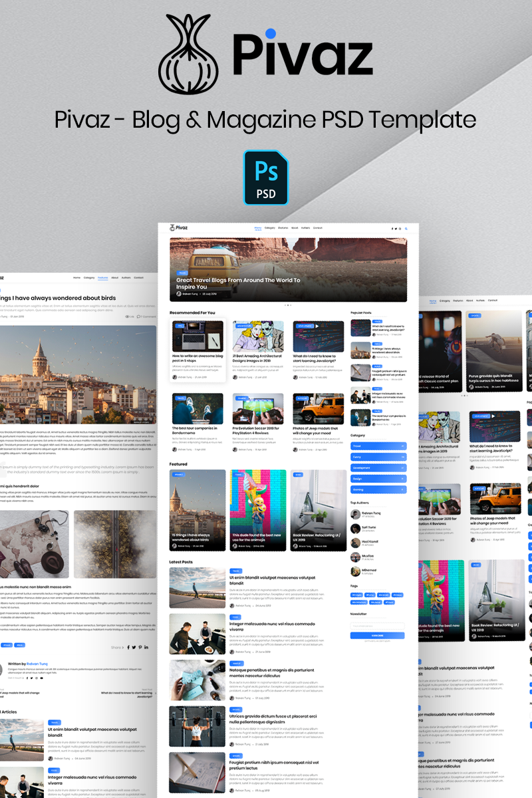Viewport: 532px width, 798px height.
Task: Share article via Pinterest icon
Action: pos(140,647)
